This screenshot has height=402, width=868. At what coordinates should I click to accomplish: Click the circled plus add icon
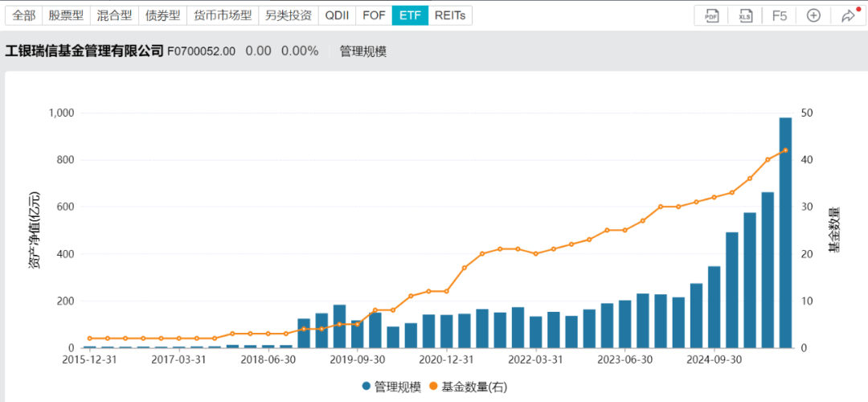click(x=813, y=15)
